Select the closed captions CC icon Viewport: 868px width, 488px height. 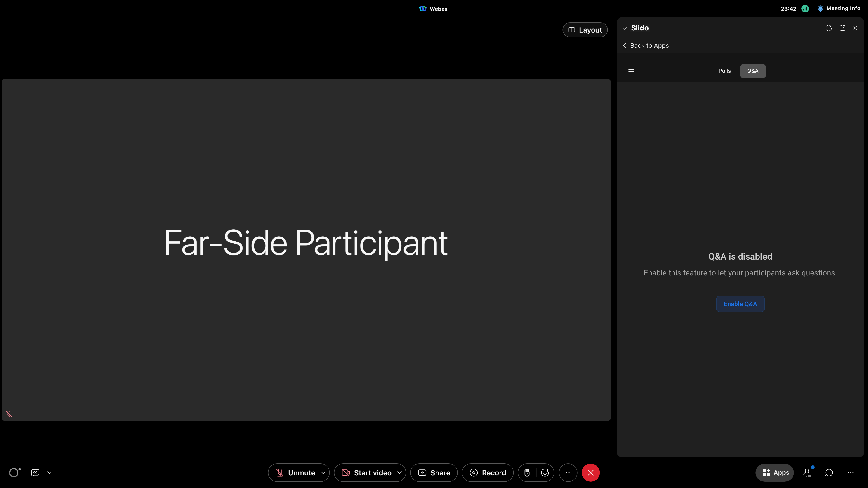tap(35, 472)
